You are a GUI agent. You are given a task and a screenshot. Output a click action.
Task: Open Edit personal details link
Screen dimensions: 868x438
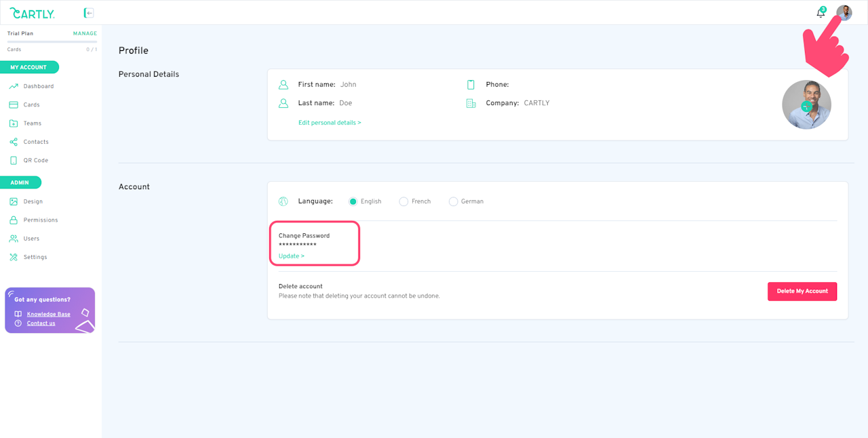(x=330, y=123)
